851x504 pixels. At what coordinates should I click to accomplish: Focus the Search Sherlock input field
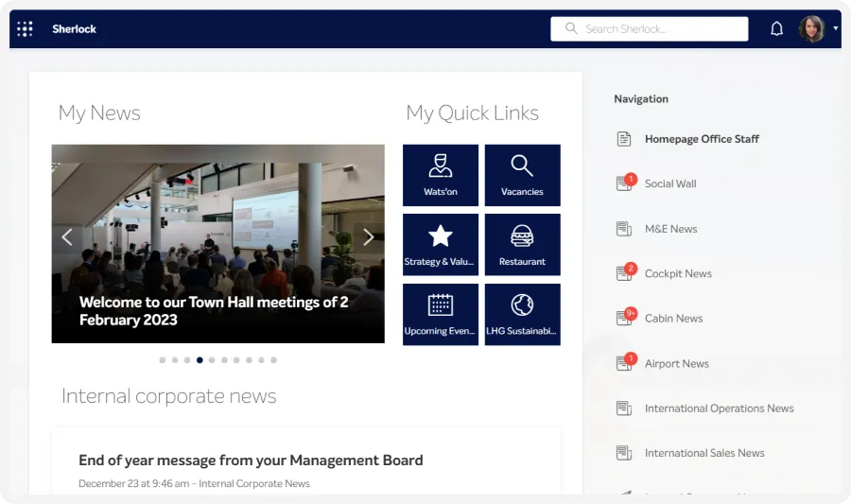[649, 28]
